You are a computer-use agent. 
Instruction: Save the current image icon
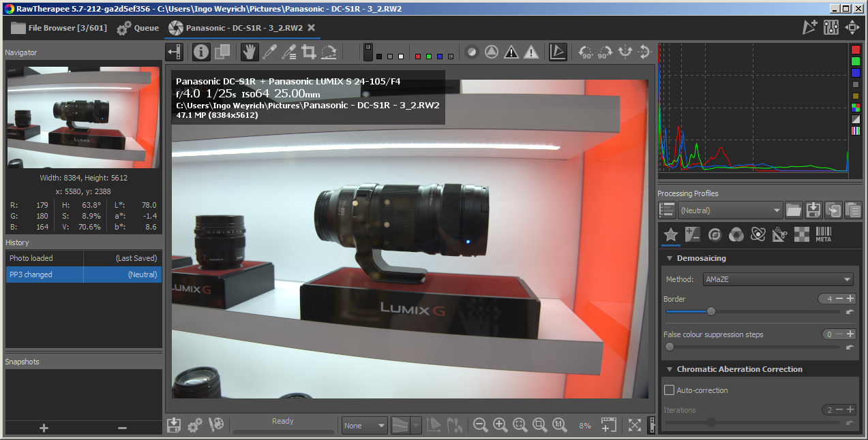coord(175,425)
